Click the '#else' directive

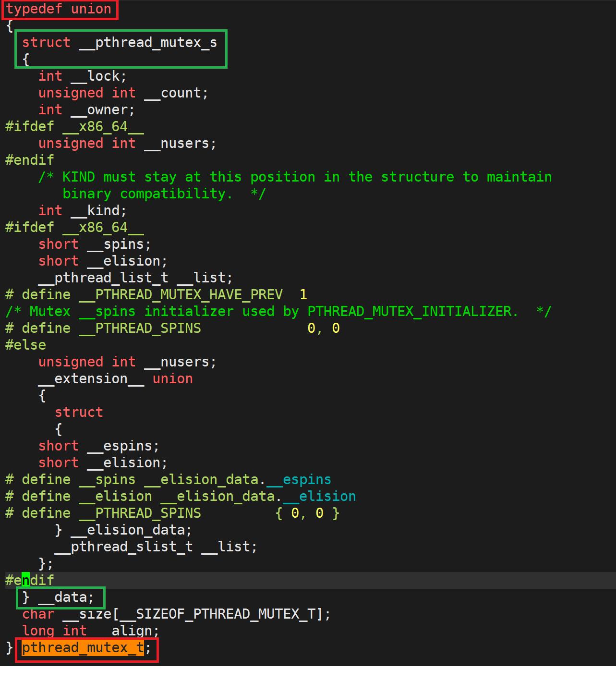(25, 345)
